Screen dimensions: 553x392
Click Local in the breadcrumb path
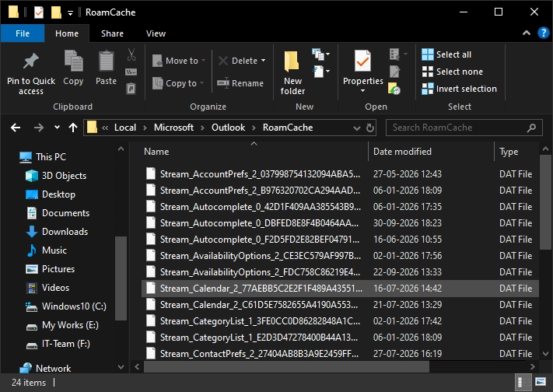pos(125,128)
